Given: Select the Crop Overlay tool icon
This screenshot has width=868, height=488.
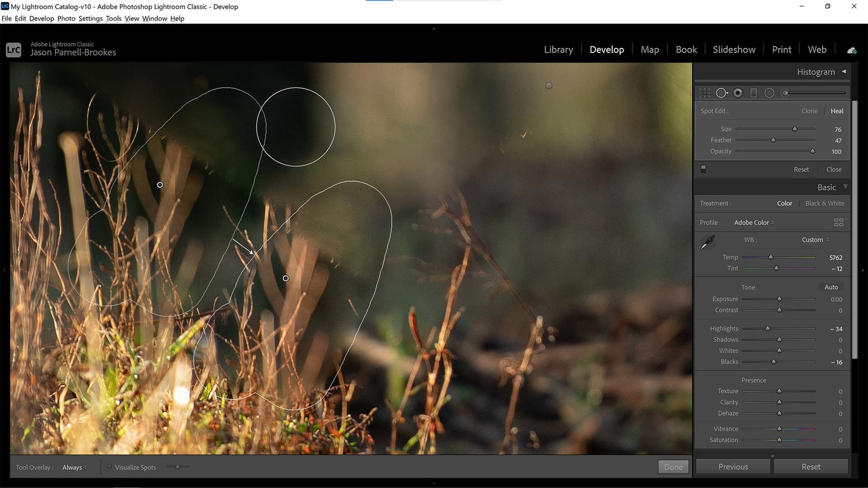Looking at the screenshot, I should pos(705,93).
